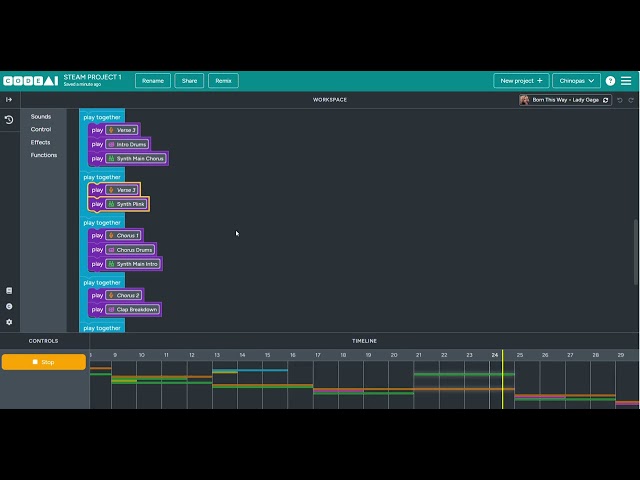Open the Verse 3 field above Intro Drums
The image size is (640, 480).
[x=122, y=130]
